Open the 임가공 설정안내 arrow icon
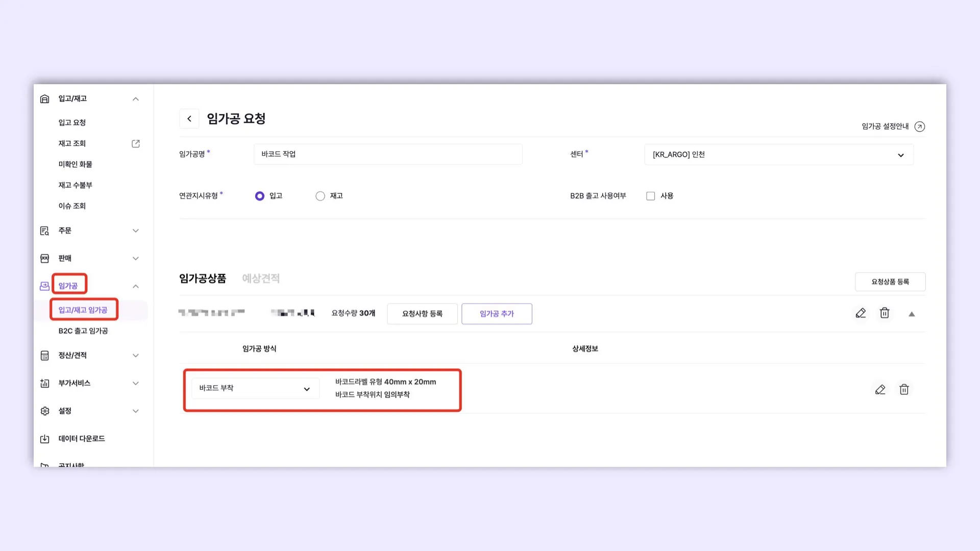Viewport: 980px width, 551px height. click(x=919, y=127)
